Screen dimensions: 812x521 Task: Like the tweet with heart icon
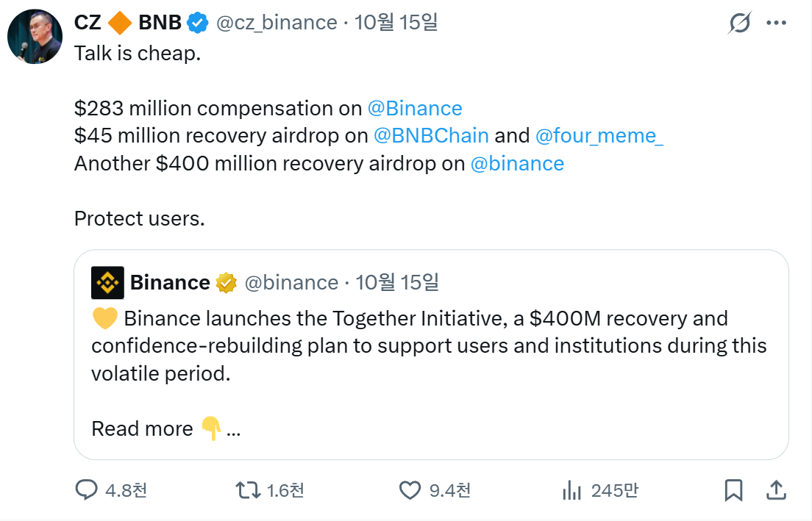410,490
